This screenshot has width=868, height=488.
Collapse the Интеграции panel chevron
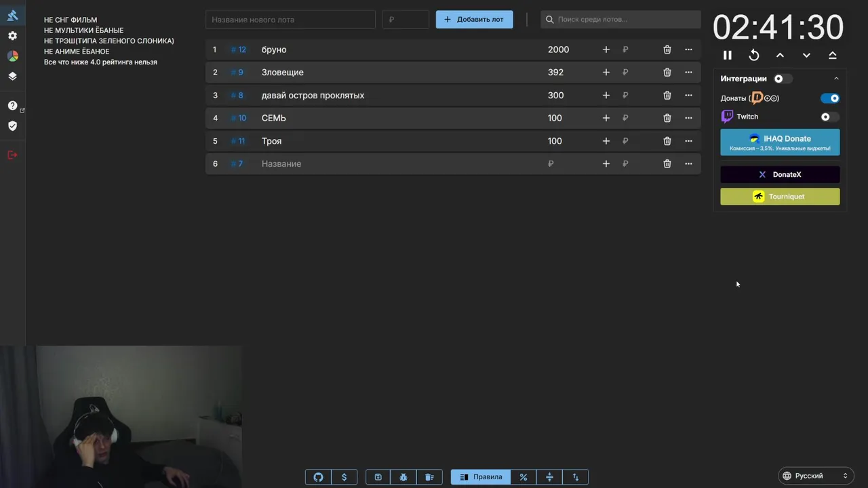click(836, 79)
